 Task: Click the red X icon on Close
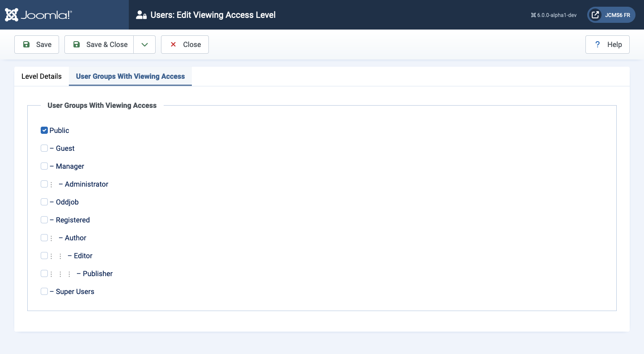pyautogui.click(x=173, y=44)
